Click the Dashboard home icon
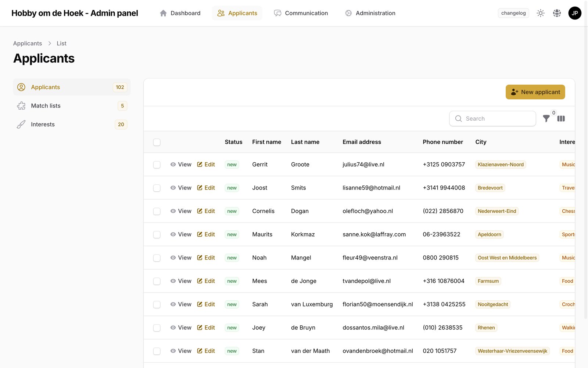 [x=163, y=13]
